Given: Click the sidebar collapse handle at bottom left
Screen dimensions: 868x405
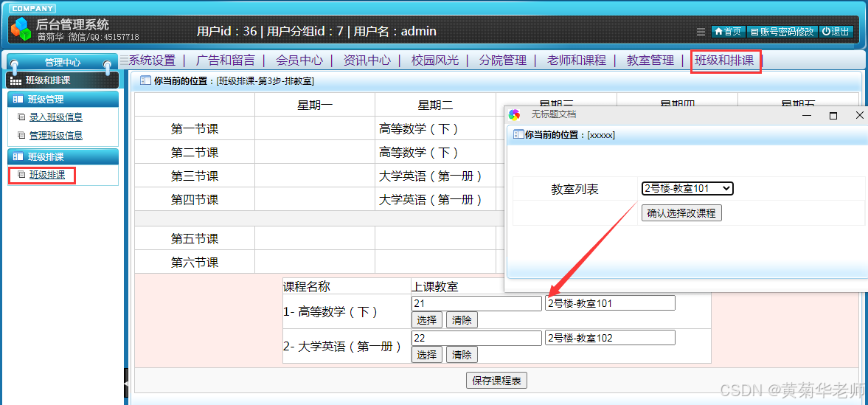Looking at the screenshot, I should [126, 382].
